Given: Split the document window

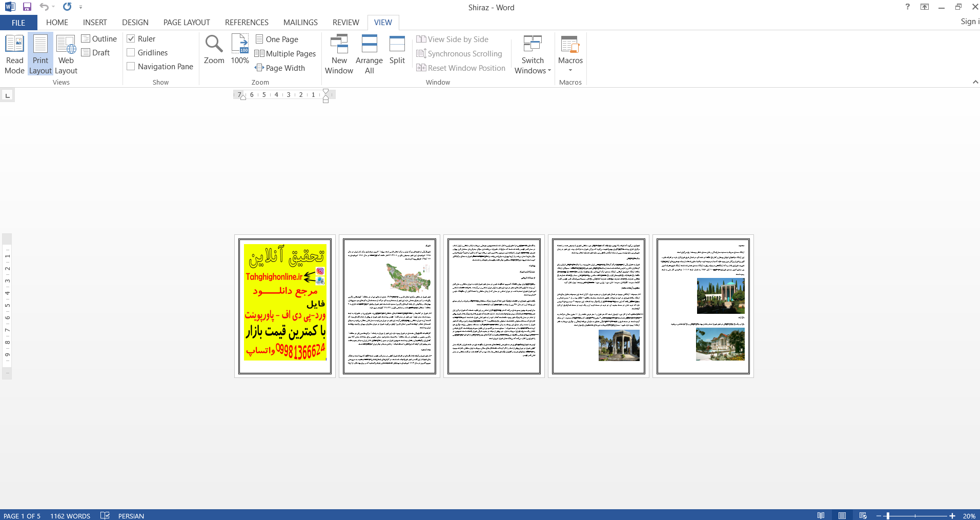Looking at the screenshot, I should tap(397, 50).
